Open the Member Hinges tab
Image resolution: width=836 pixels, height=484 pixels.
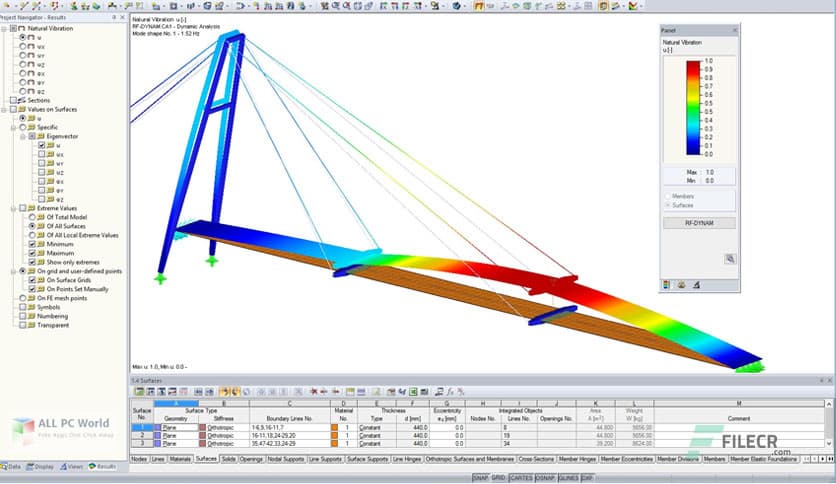point(577,459)
